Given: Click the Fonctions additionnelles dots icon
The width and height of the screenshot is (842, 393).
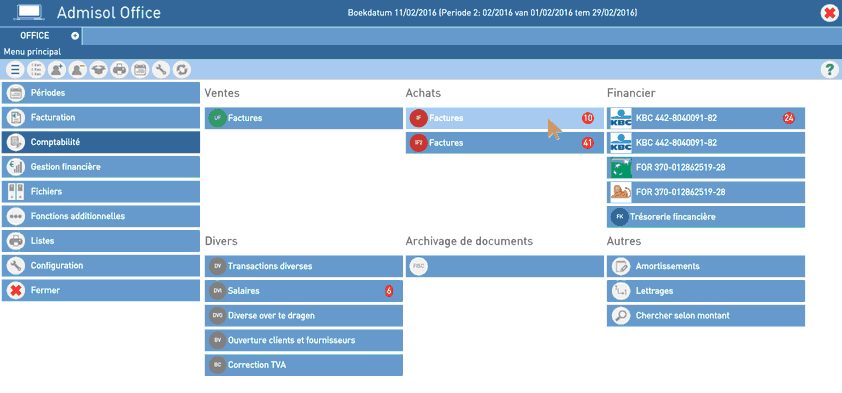Looking at the screenshot, I should 16,216.
